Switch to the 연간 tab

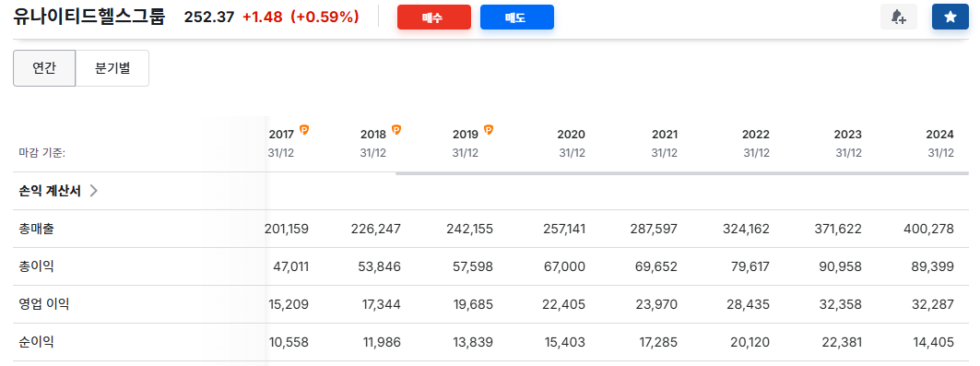[44, 68]
